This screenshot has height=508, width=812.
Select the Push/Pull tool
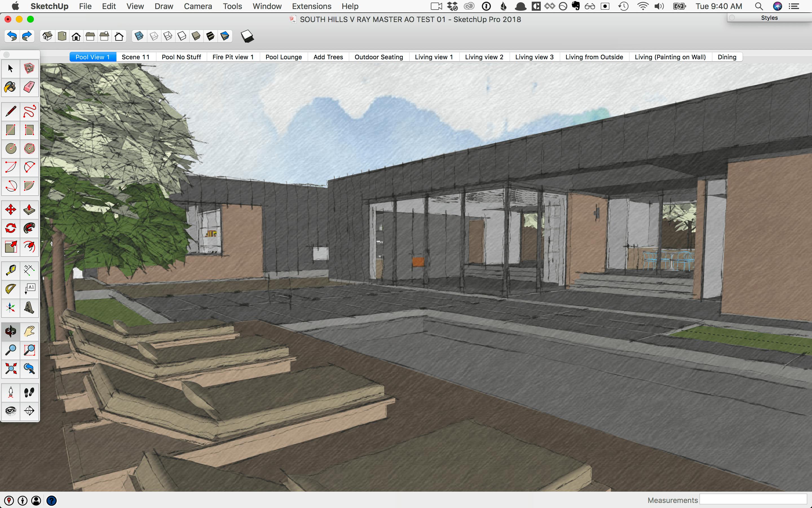point(30,210)
